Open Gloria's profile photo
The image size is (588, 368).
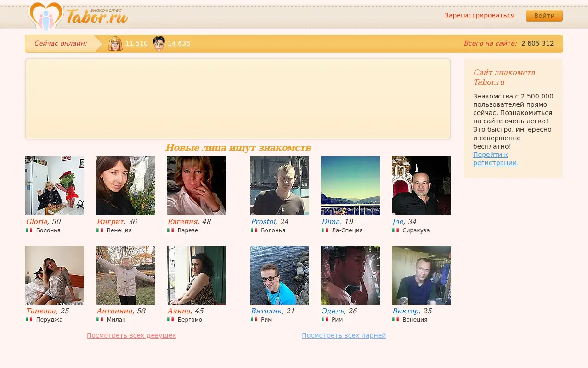[55, 186]
